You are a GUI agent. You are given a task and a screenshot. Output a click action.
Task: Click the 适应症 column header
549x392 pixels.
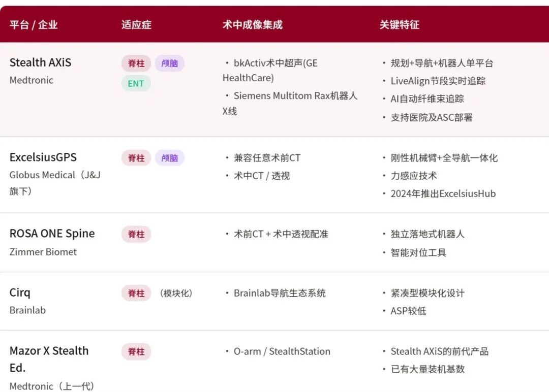[136, 24]
